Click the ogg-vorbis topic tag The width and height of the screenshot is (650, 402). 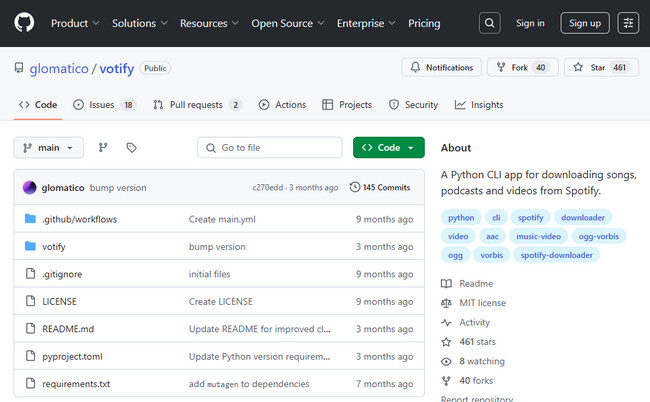(x=599, y=236)
